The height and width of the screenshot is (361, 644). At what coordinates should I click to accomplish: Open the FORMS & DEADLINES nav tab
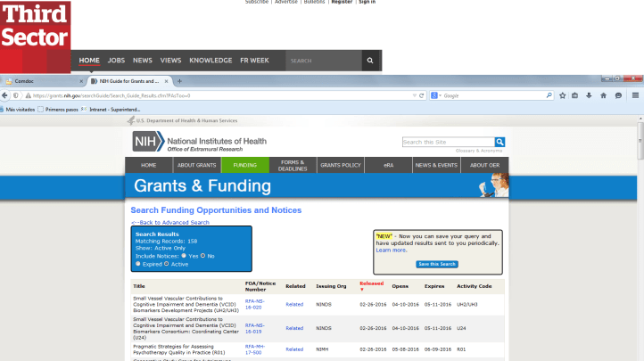(x=293, y=166)
